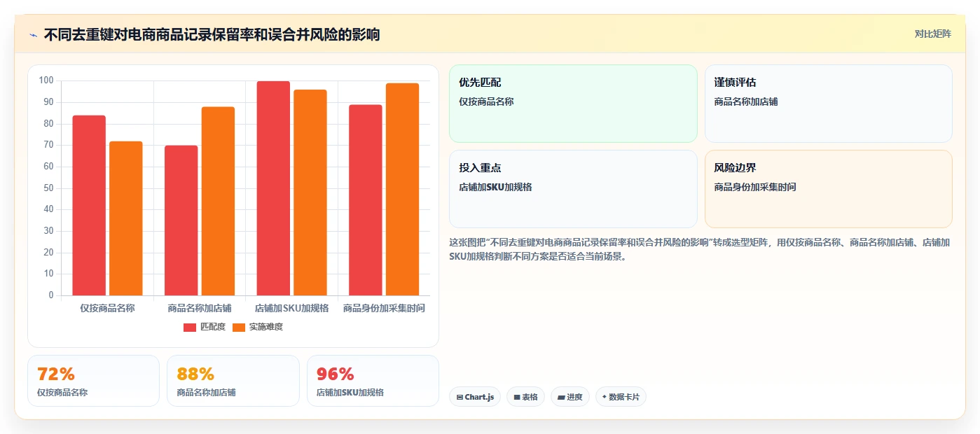Screen dimensions: 980x434
Task: Click the 进度 tag chip
Action: [x=570, y=397]
